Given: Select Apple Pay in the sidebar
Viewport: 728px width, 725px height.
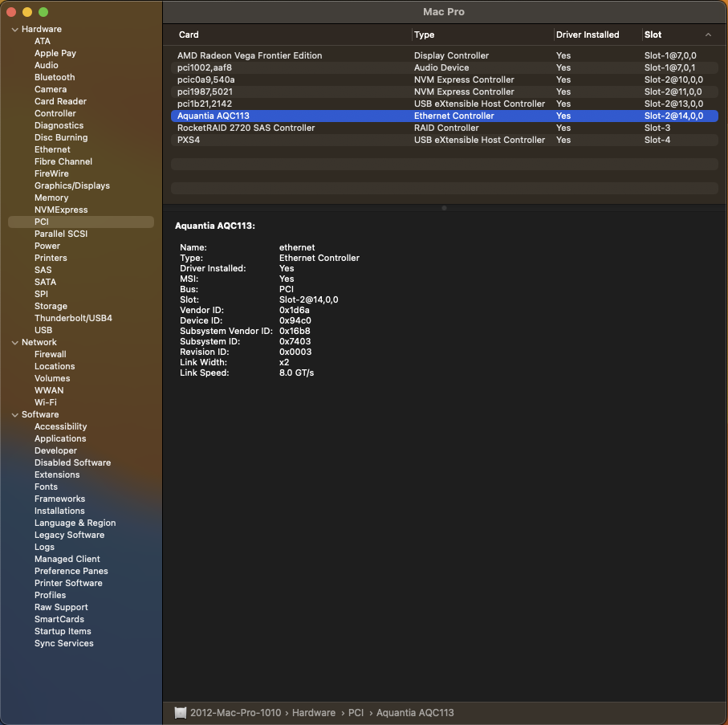Looking at the screenshot, I should (x=55, y=54).
